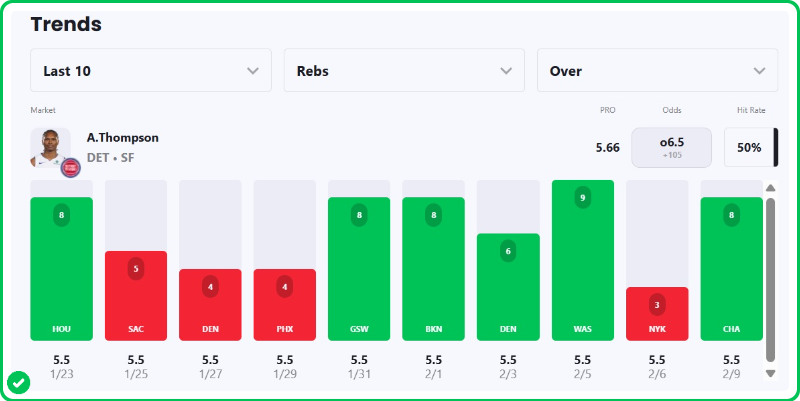Click the 8 rebounds badge on HOU bar

pyautogui.click(x=62, y=215)
